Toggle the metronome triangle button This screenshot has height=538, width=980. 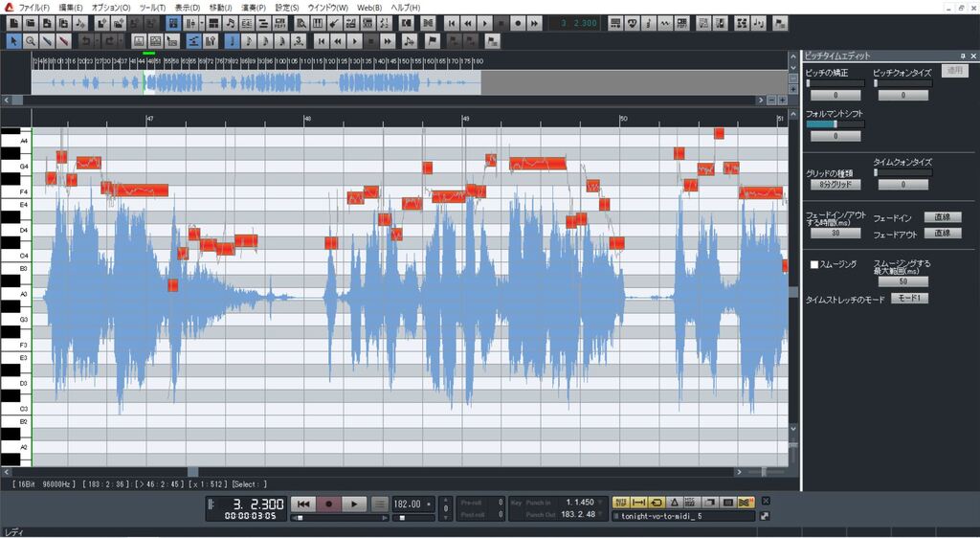pyautogui.click(x=675, y=503)
